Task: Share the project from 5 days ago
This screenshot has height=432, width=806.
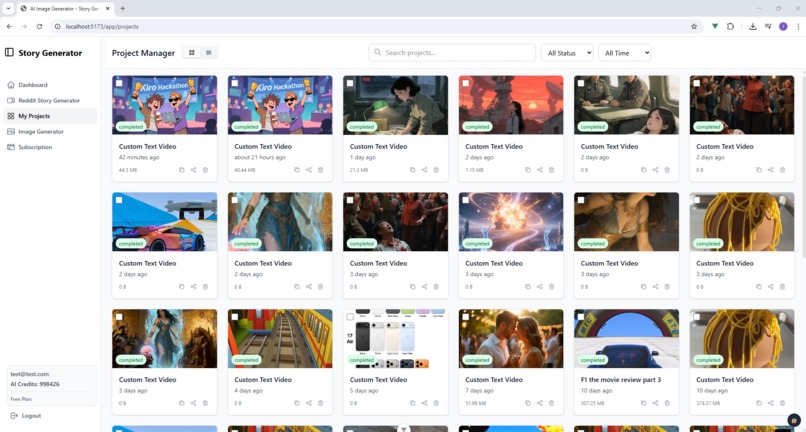Action: click(x=424, y=403)
